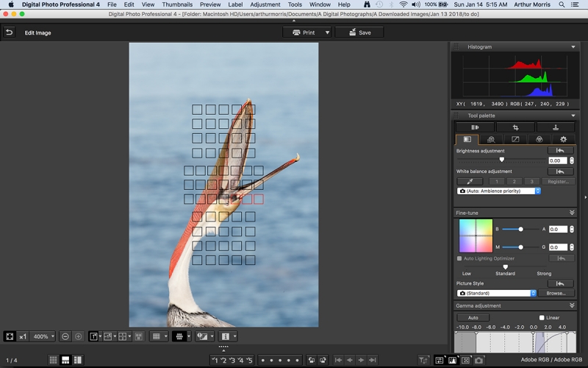Open the Print button dropdown arrow
Image resolution: width=588 pixels, height=368 pixels.
pos(327,32)
